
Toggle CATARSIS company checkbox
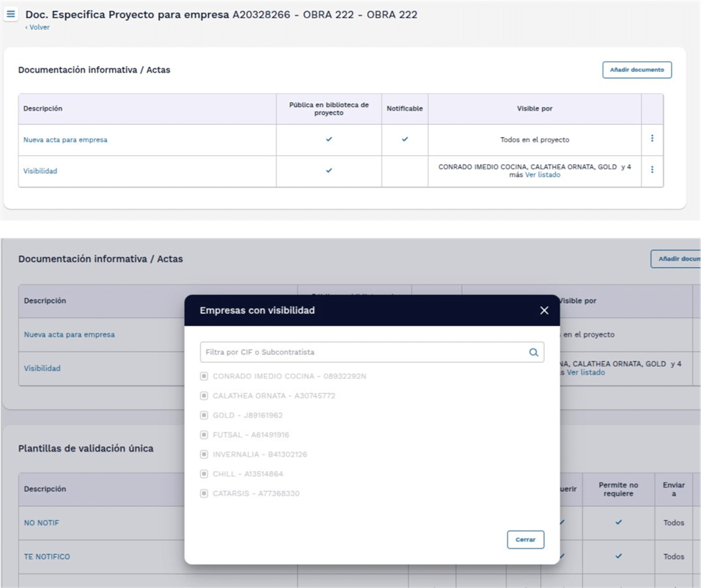pyautogui.click(x=204, y=493)
